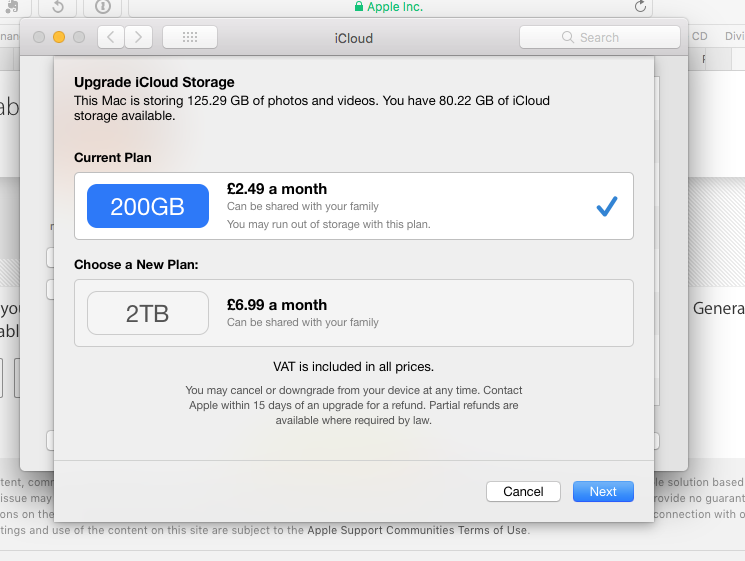Click the Forward arrow in System Preferences
Viewport: 745px width, 561px height.
(x=139, y=38)
